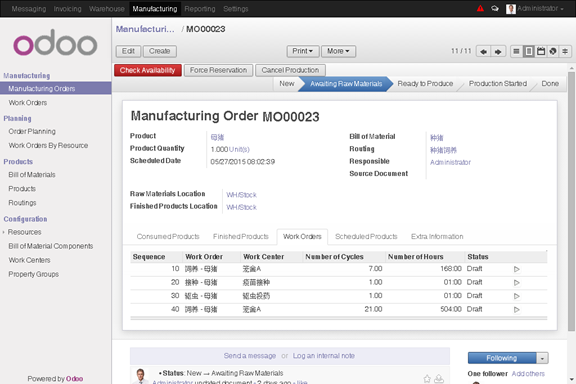
Task: Switch to Consumed Products tab
Action: [x=168, y=237]
